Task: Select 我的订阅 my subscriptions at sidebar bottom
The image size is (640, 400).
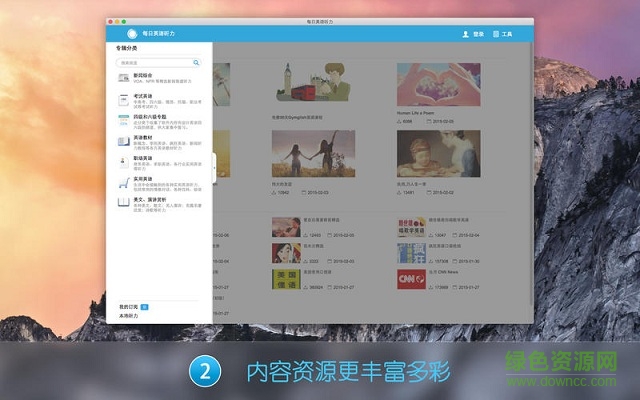Action: (129, 307)
